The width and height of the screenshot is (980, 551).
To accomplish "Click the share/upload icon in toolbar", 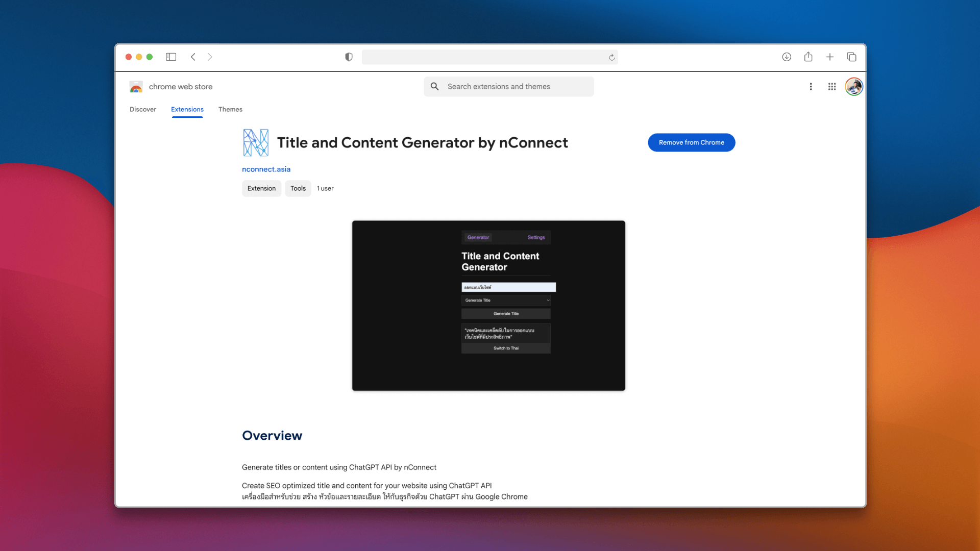I will (807, 57).
